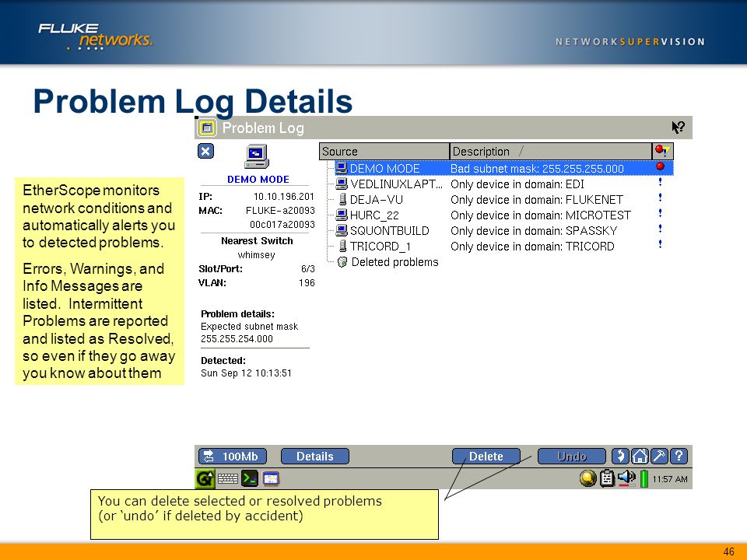Image resolution: width=747 pixels, height=560 pixels.
Task: Click the nearest switch name whimsey
Action: (x=256, y=255)
